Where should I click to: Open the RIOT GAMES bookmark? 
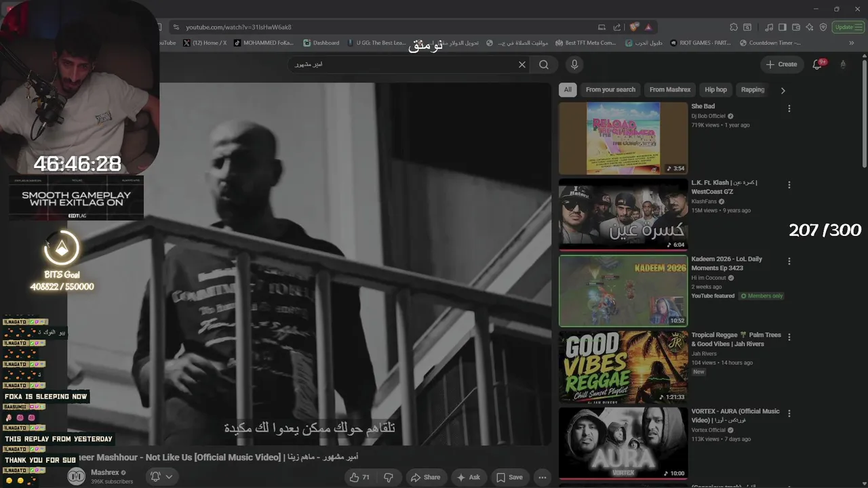[x=701, y=43]
